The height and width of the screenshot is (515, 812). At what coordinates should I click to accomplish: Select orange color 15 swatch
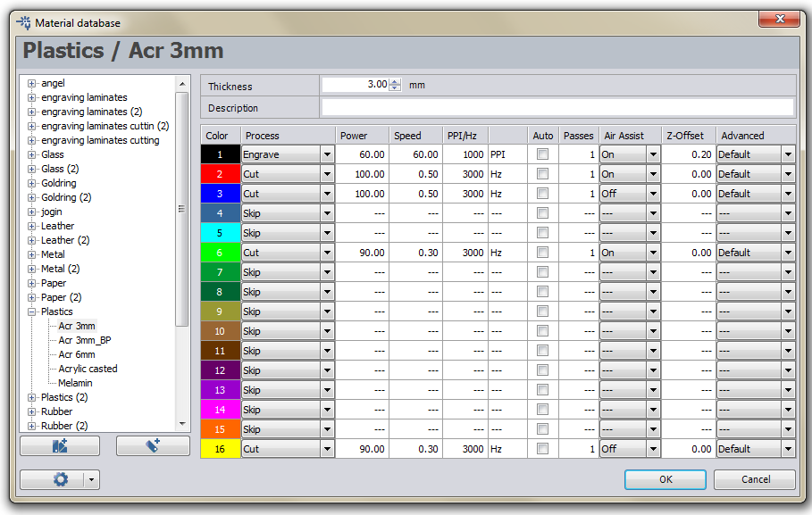(220, 429)
